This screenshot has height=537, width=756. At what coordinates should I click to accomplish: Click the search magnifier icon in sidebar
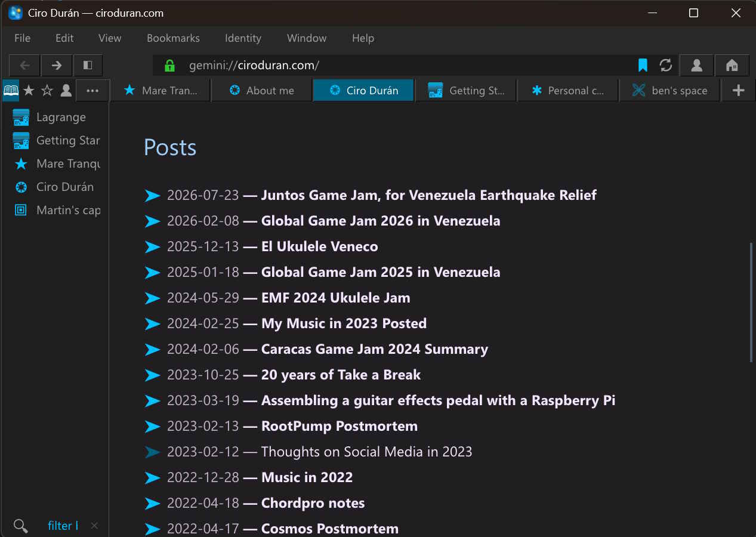(x=21, y=526)
